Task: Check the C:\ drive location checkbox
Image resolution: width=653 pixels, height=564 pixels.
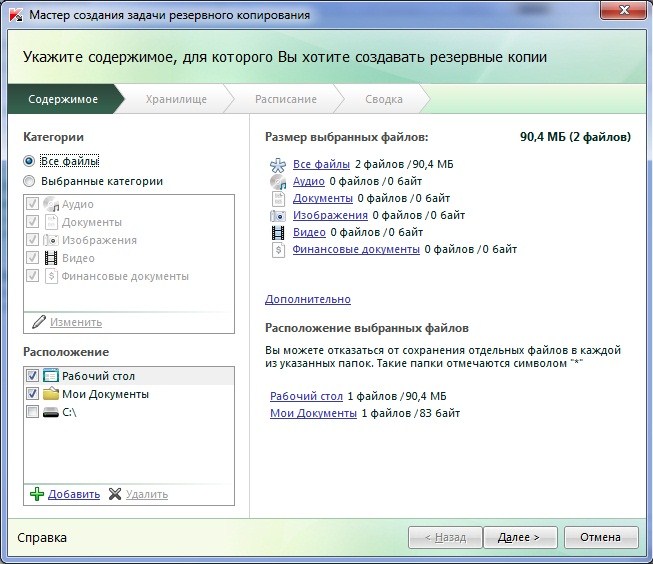Action: 32,412
